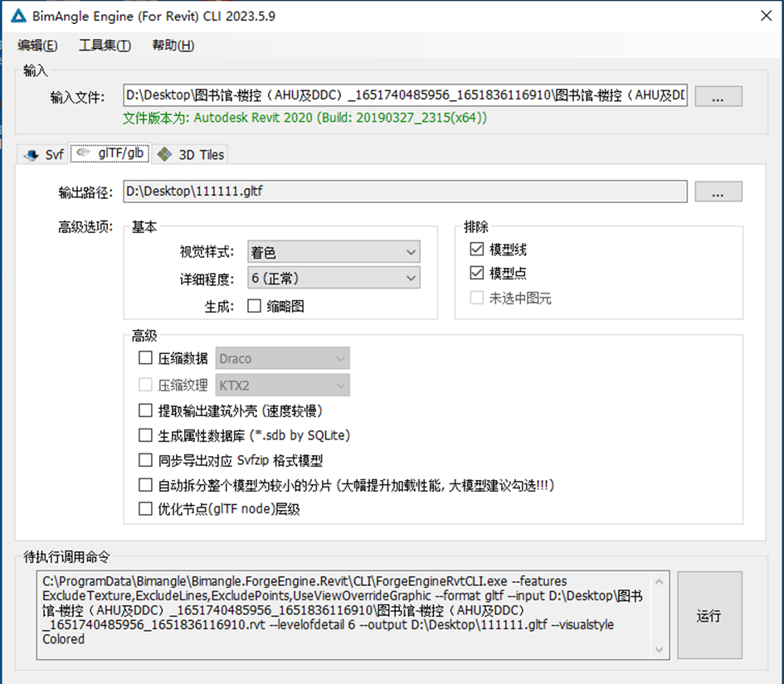Close the BimAngle Engine window
The width and height of the screenshot is (784, 684).
point(766,16)
